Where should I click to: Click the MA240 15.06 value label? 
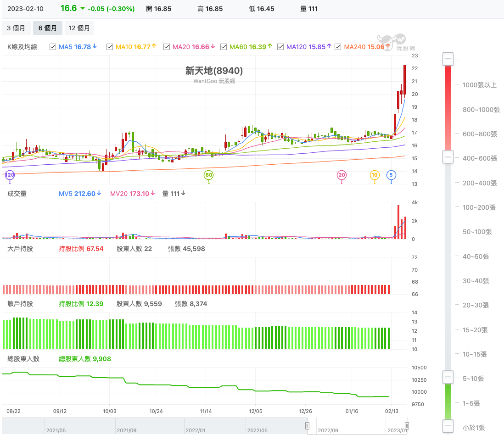point(367,47)
